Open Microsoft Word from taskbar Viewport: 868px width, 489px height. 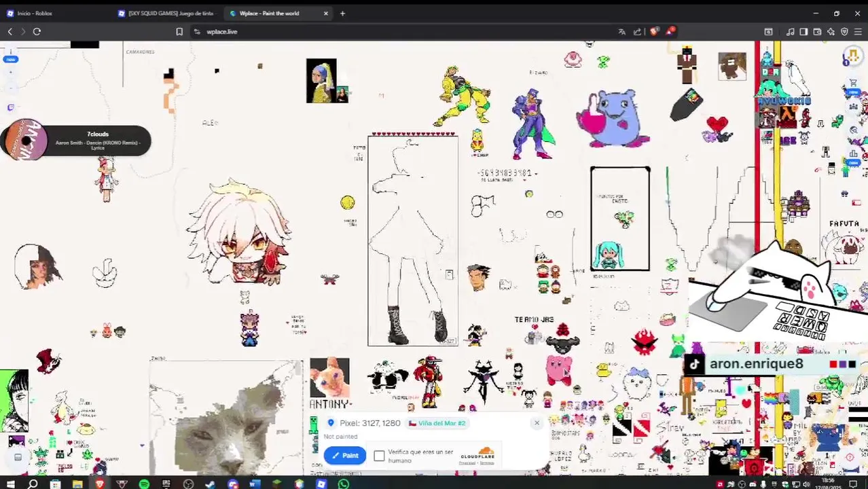[x=254, y=484]
